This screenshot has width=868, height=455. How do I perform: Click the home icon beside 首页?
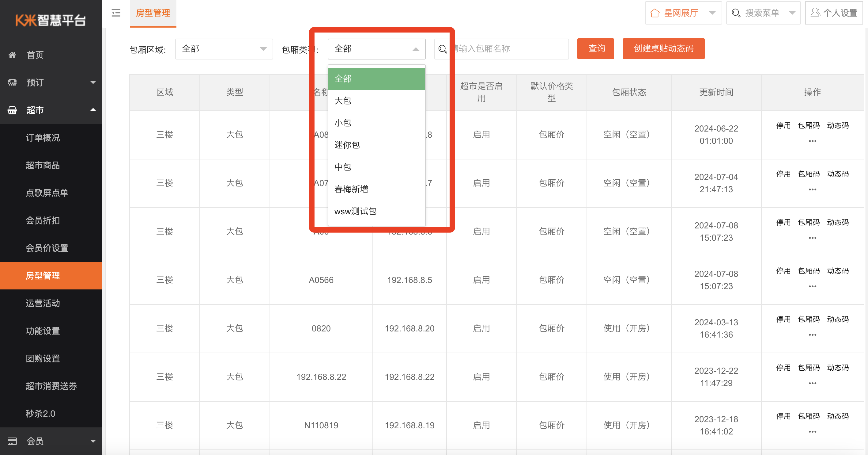[x=12, y=55]
